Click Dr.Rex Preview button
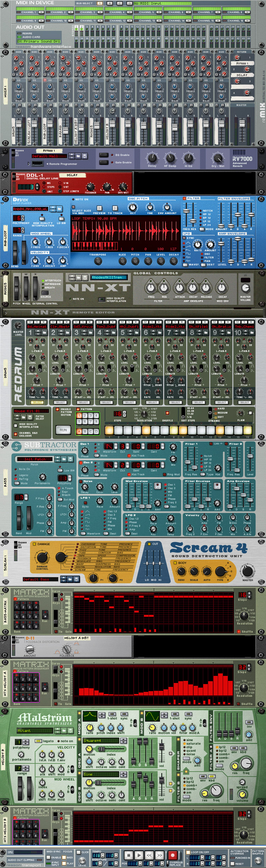Image resolution: width=266 pixels, height=868 pixels. tap(99, 208)
